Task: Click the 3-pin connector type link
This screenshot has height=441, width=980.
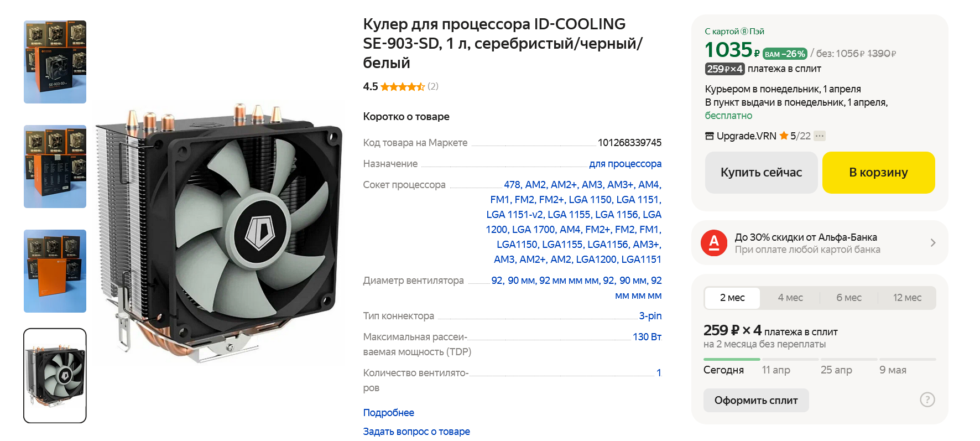Action: [650, 316]
